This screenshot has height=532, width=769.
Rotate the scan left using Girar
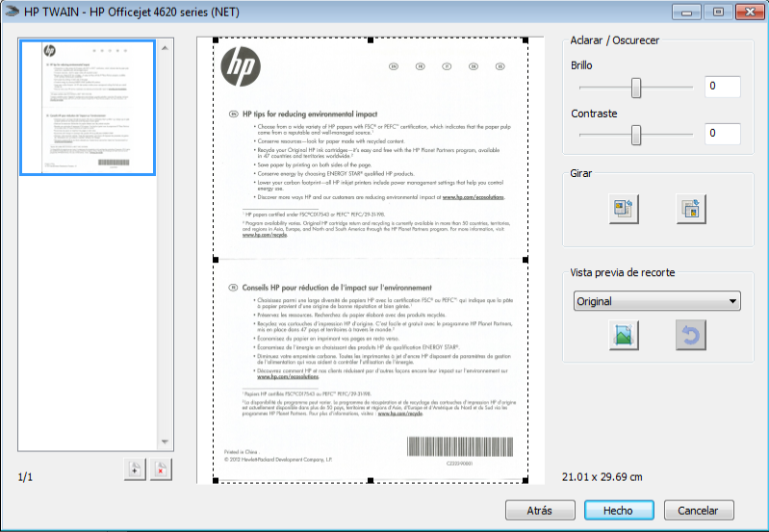(624, 209)
